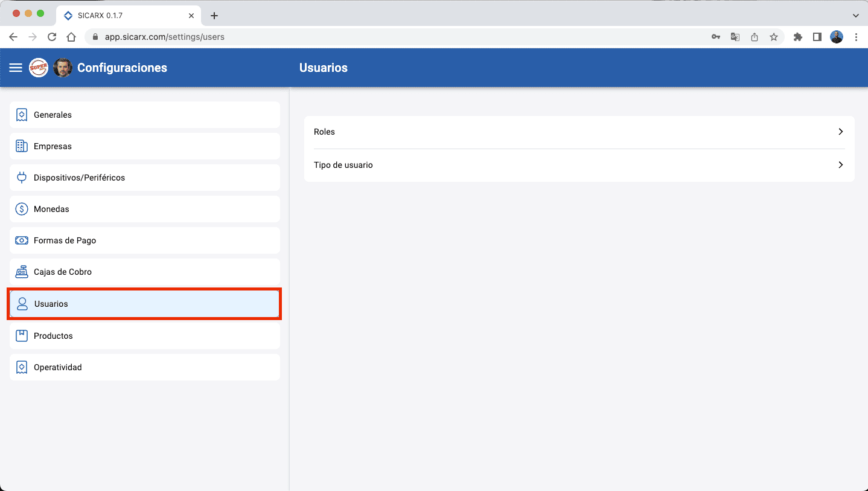Image resolution: width=868 pixels, height=491 pixels.
Task: Click the Empresas building icon
Action: [x=22, y=146]
